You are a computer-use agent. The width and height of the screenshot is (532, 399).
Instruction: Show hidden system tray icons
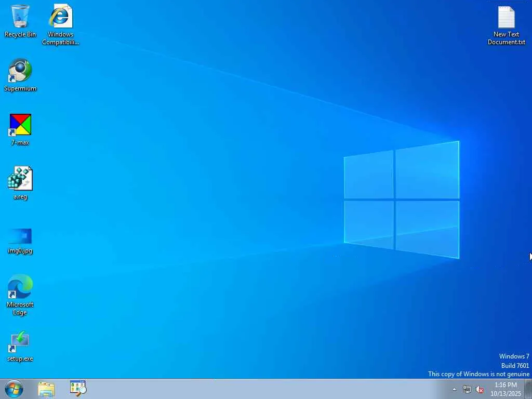click(x=454, y=390)
